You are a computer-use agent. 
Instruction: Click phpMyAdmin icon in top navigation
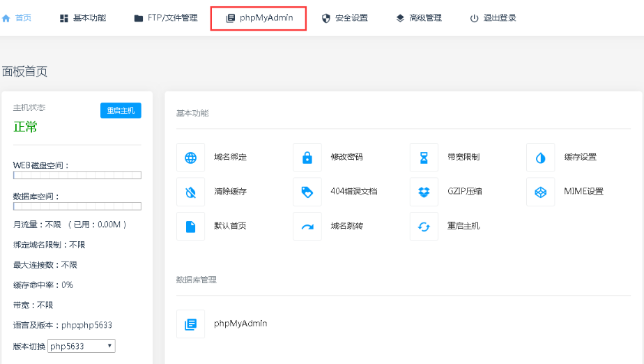(x=231, y=18)
